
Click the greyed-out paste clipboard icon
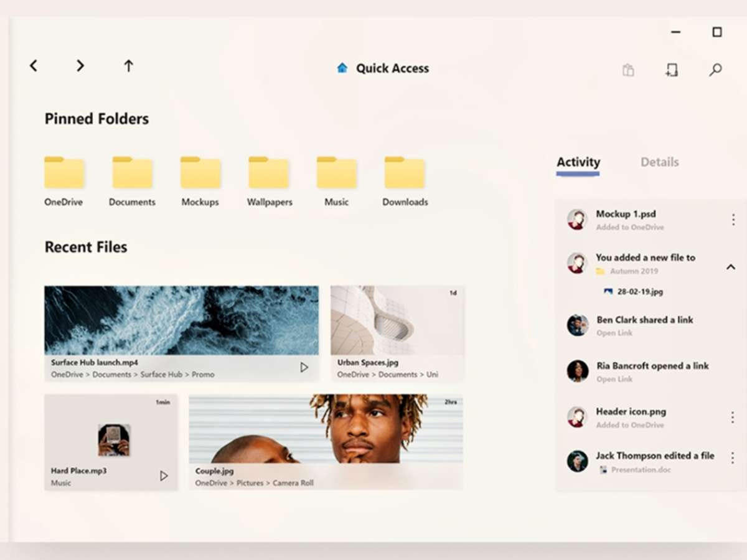click(628, 70)
